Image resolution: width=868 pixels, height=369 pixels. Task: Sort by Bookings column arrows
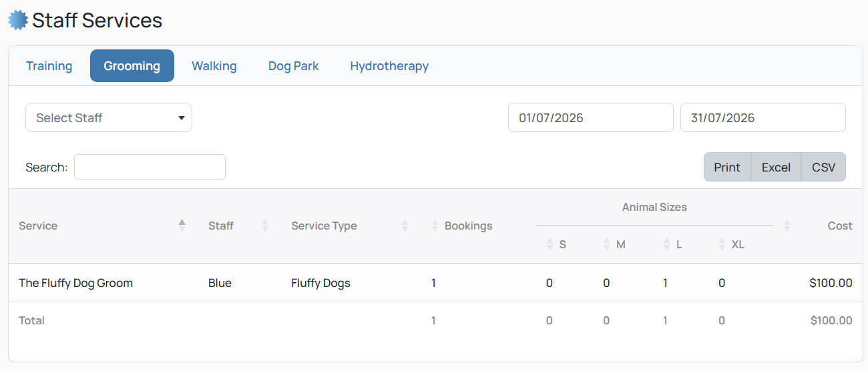[436, 226]
